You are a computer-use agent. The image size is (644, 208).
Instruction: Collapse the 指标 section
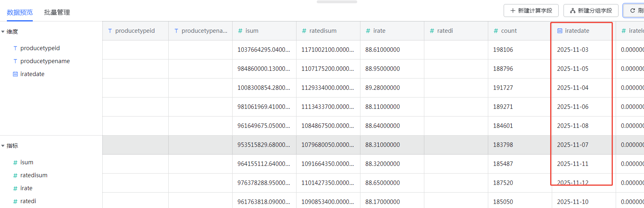coord(3,146)
